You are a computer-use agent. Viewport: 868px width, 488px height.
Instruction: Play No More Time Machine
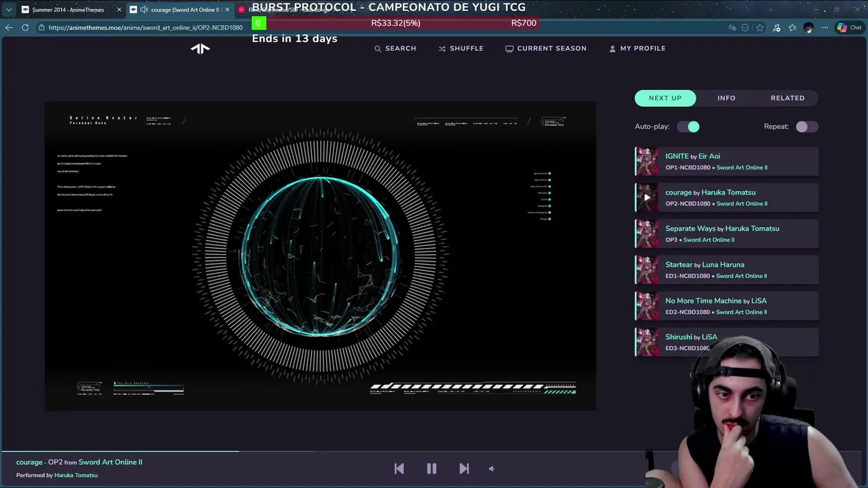coord(727,306)
